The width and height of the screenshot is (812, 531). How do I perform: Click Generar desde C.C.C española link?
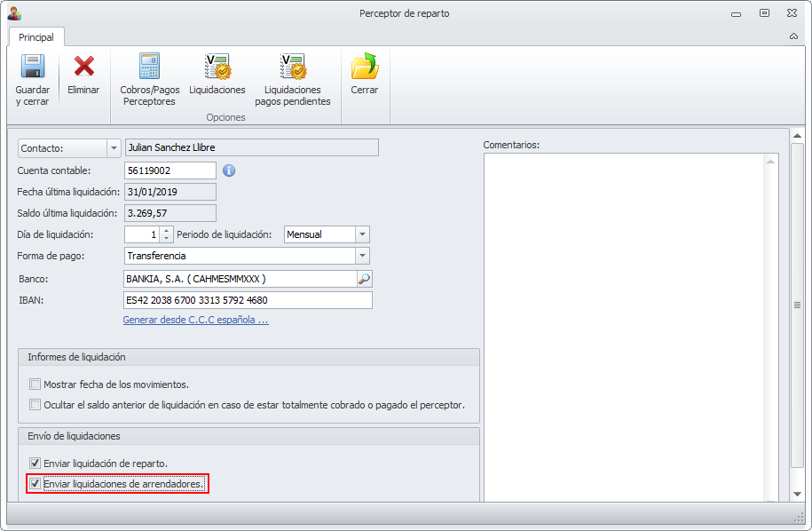(196, 320)
